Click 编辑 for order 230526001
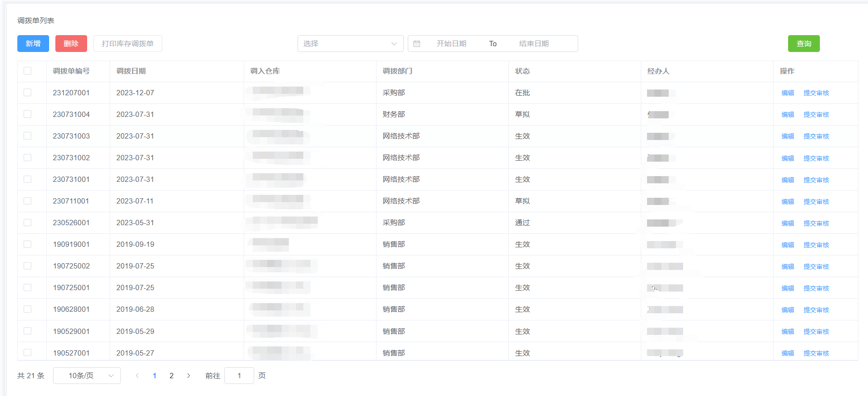The image size is (868, 396). (x=788, y=223)
